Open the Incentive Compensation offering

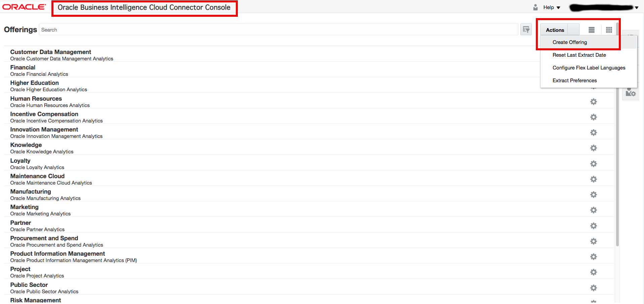(44, 114)
